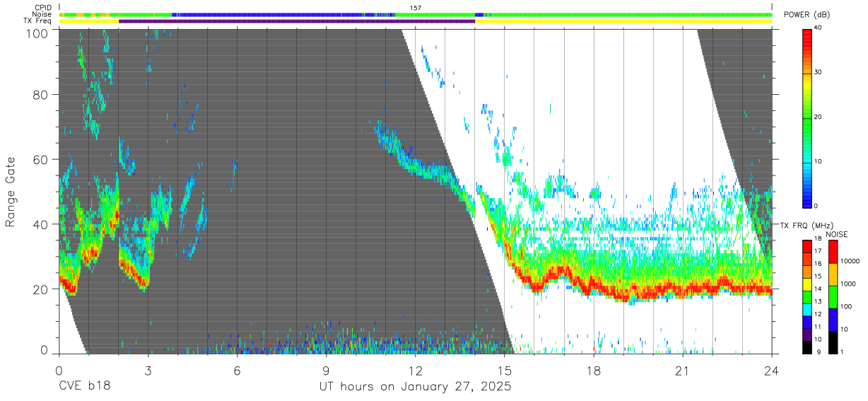Click the Noise strip bar at top

coord(416,14)
